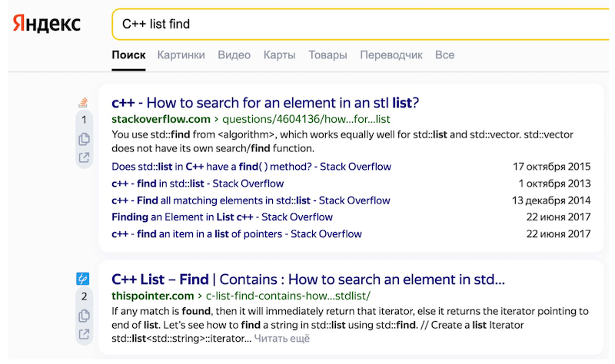Open the Товары tab
This screenshot has width=615, height=364.
[x=327, y=55]
